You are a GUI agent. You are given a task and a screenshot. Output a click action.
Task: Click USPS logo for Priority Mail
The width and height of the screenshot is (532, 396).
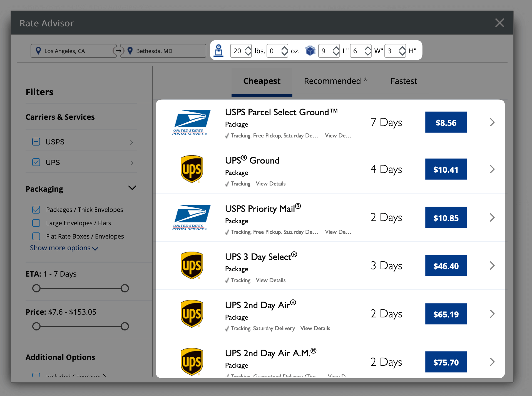(191, 218)
